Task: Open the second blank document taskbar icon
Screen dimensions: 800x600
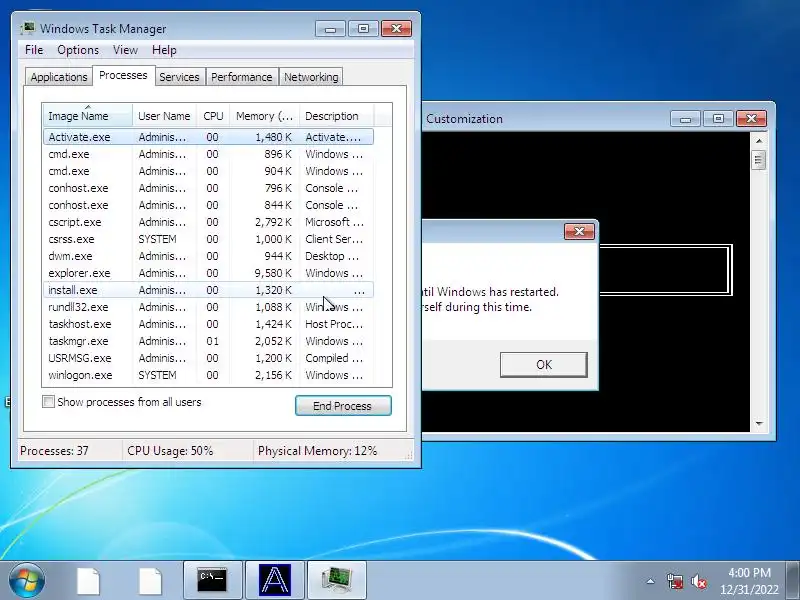Action: (x=151, y=581)
